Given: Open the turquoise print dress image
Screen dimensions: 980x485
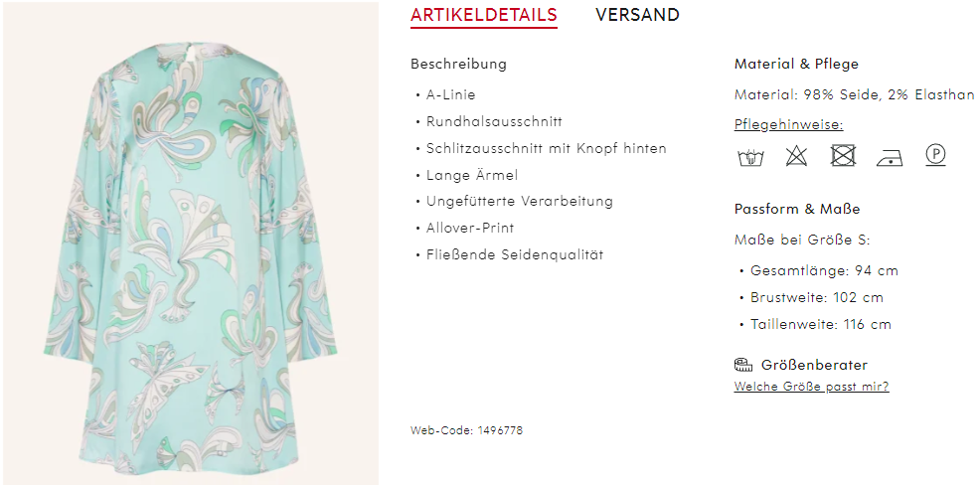Looking at the screenshot, I should [190, 243].
